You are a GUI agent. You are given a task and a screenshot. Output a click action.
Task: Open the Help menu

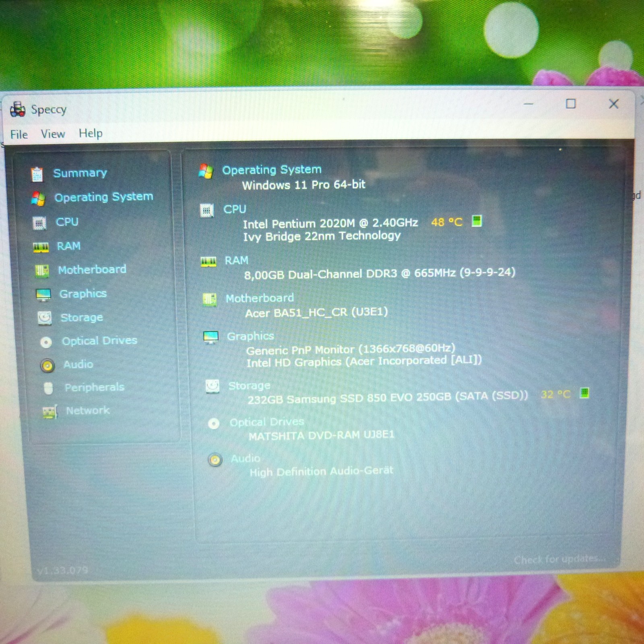[91, 133]
